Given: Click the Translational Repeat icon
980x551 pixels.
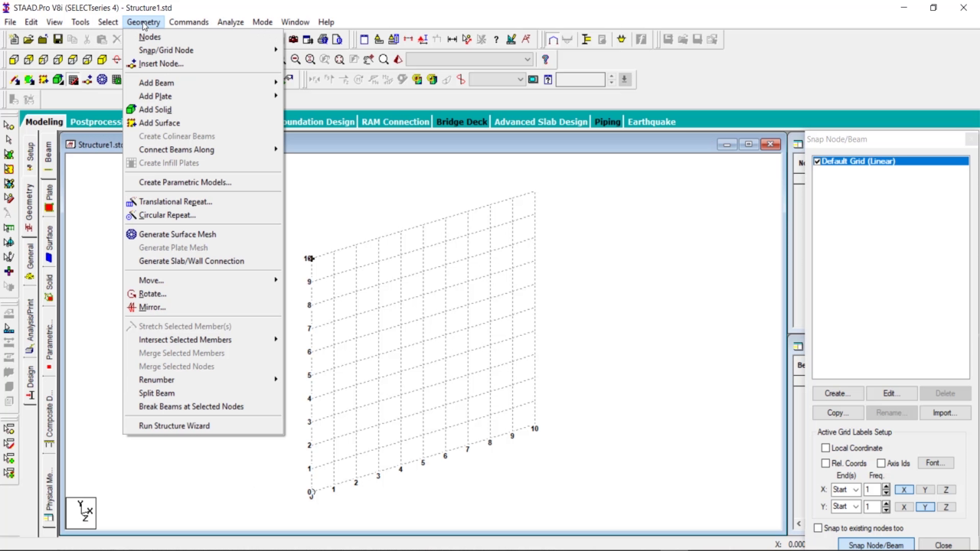Looking at the screenshot, I should 132,202.
